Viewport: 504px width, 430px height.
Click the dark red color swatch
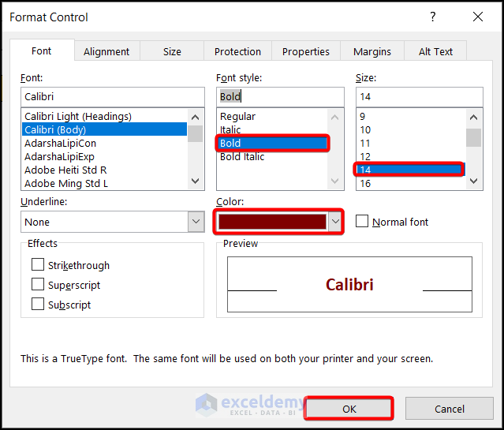click(273, 222)
